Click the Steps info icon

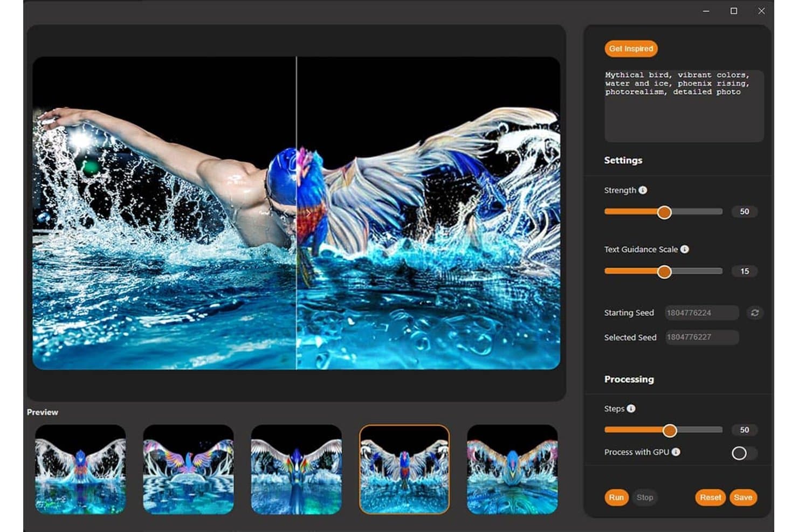coord(631,409)
